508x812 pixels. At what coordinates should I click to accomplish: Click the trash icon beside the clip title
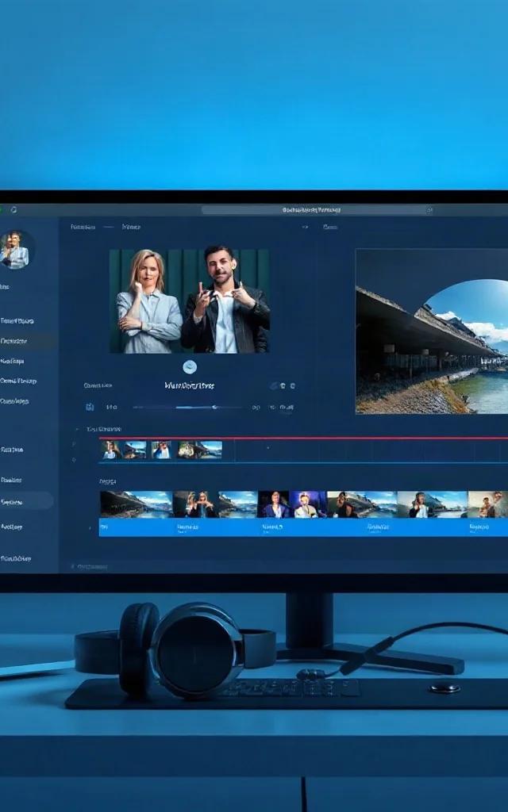[283, 386]
